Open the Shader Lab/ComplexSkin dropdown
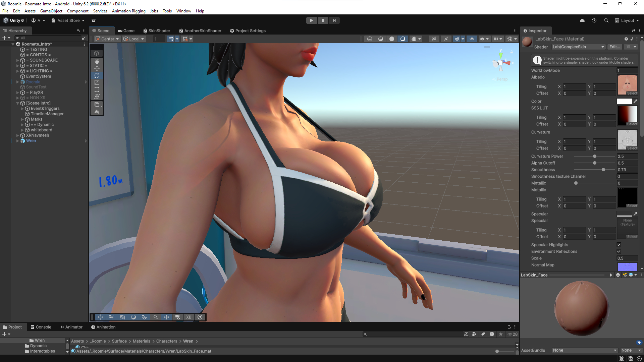The width and height of the screenshot is (644, 362). 578,47
